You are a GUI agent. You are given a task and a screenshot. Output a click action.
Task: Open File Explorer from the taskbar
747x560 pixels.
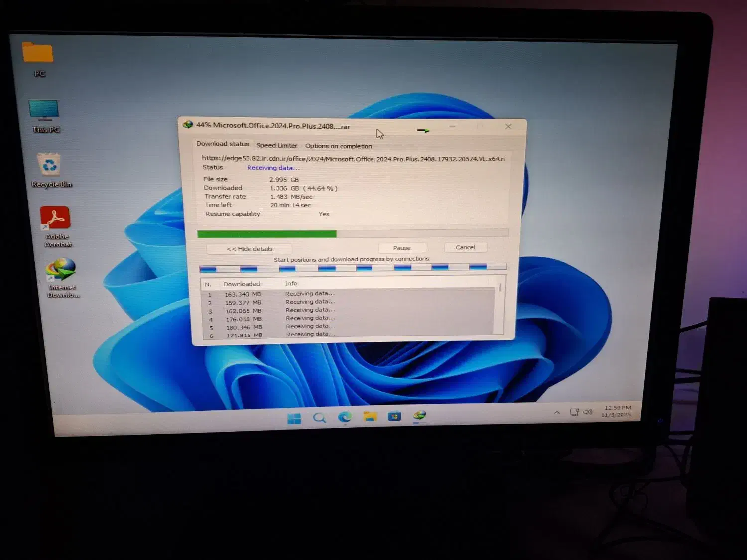(x=370, y=416)
